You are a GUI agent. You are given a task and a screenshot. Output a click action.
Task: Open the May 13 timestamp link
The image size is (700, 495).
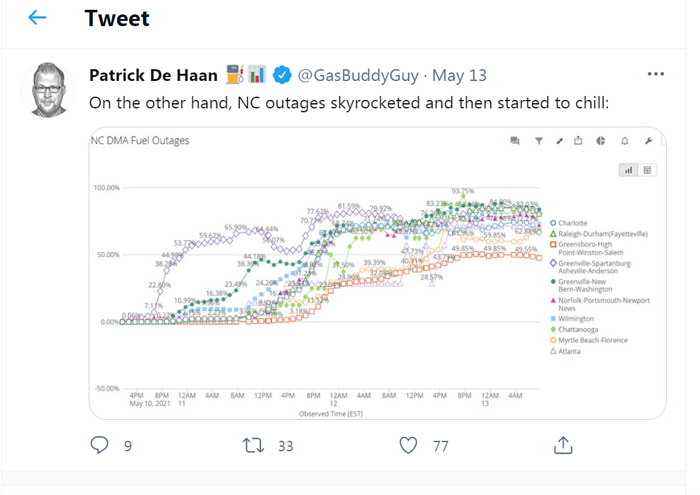pyautogui.click(x=459, y=75)
